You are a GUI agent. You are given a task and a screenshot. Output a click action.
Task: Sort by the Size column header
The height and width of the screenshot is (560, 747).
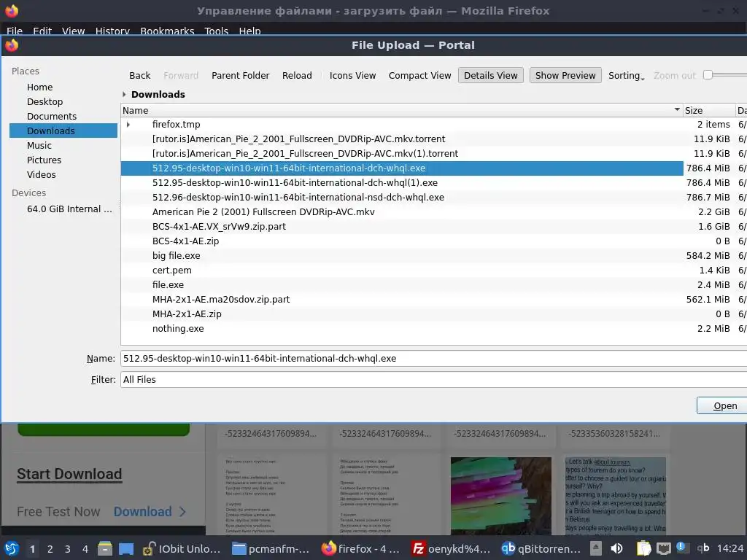pyautogui.click(x=708, y=111)
